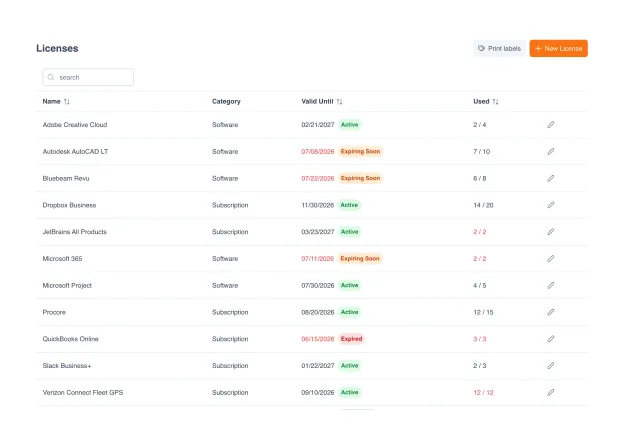The image size is (624, 441).
Task: Open edit for Procore license
Action: (550, 312)
